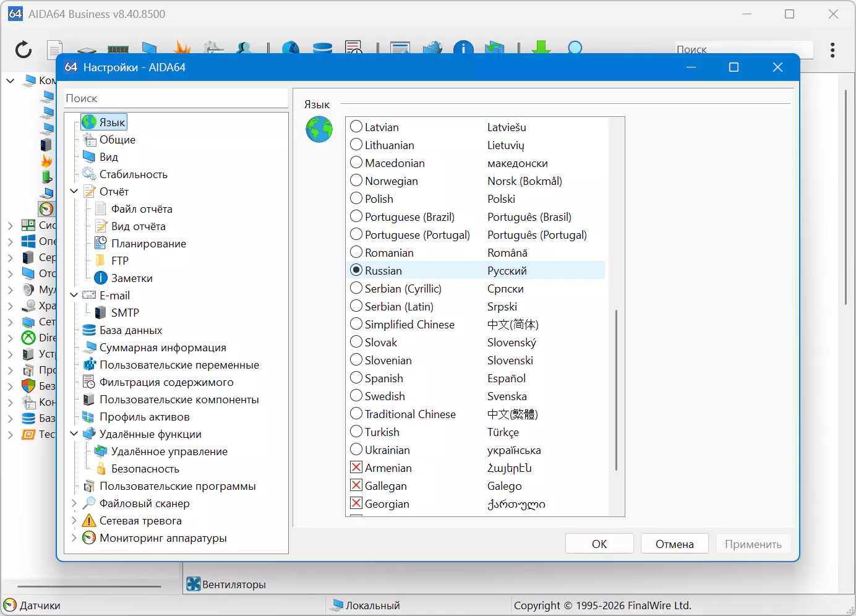Open the FTP folder settings

111,261
